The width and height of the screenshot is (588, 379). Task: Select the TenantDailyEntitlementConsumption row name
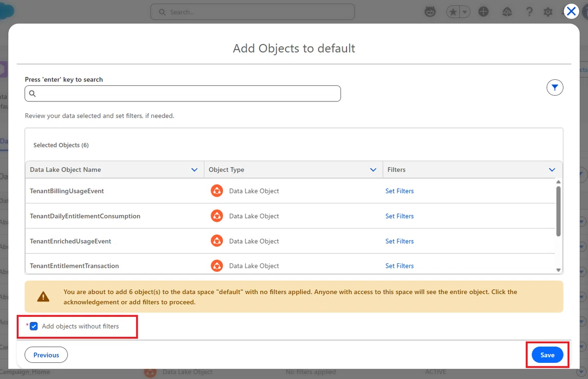point(85,216)
